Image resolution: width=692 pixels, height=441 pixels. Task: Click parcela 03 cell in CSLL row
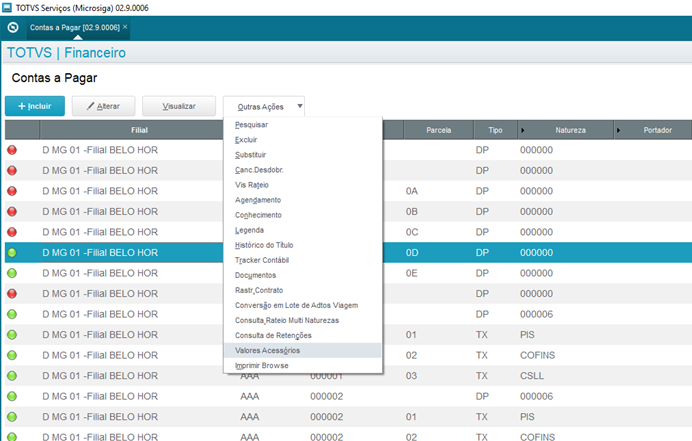411,376
